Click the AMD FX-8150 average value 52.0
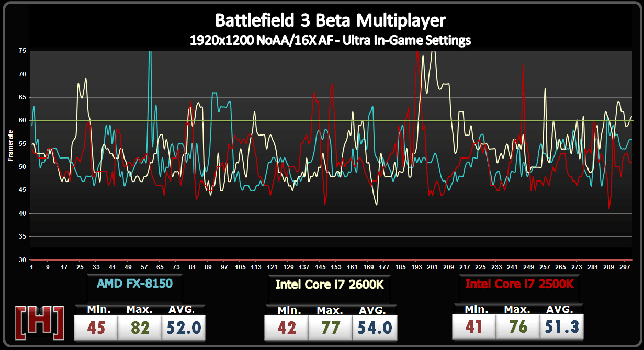Viewport: 644px width, 350px height. [x=184, y=328]
